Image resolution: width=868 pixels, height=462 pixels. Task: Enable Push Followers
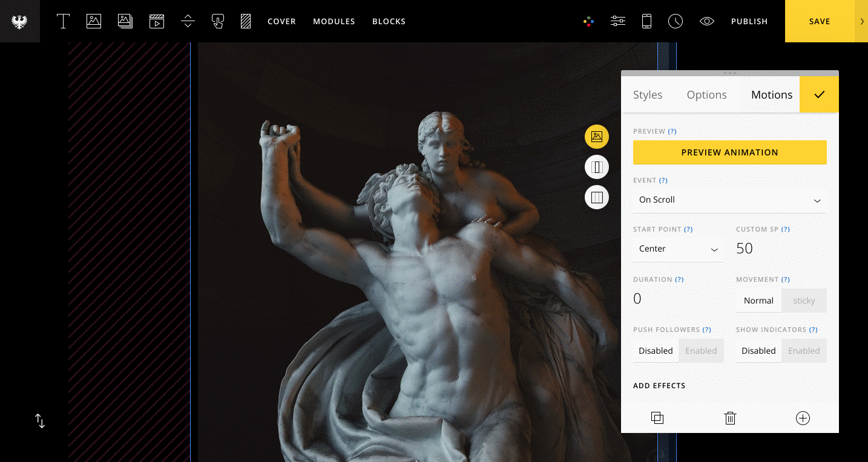pos(701,351)
